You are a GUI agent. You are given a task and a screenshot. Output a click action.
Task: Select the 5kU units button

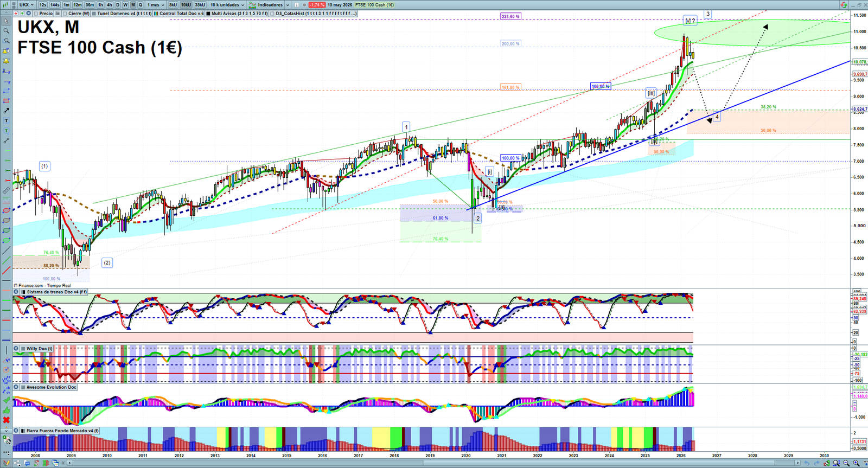[x=173, y=5]
